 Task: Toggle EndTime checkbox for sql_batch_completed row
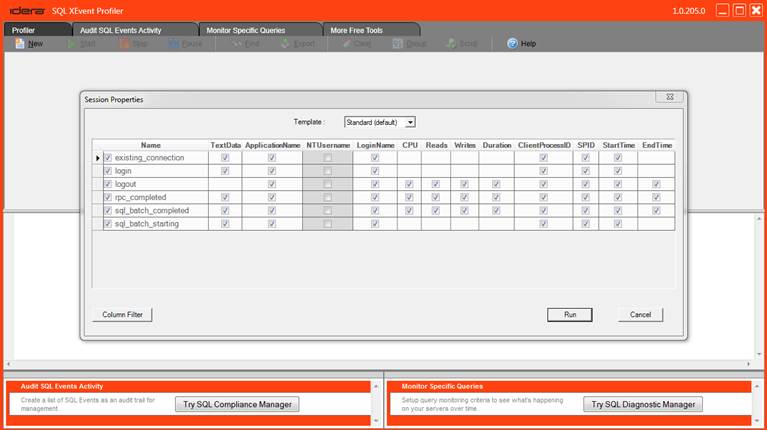click(x=656, y=210)
